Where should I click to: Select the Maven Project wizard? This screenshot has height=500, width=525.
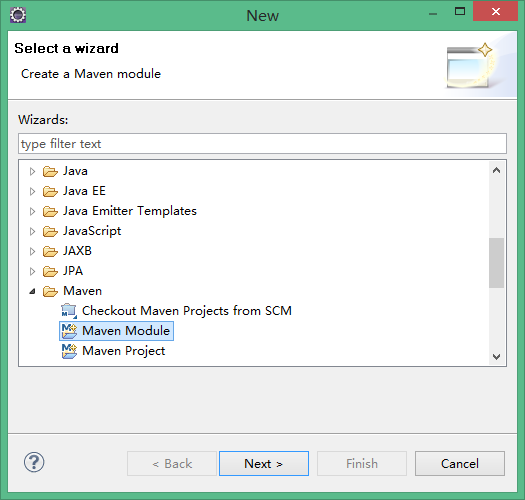tap(124, 351)
